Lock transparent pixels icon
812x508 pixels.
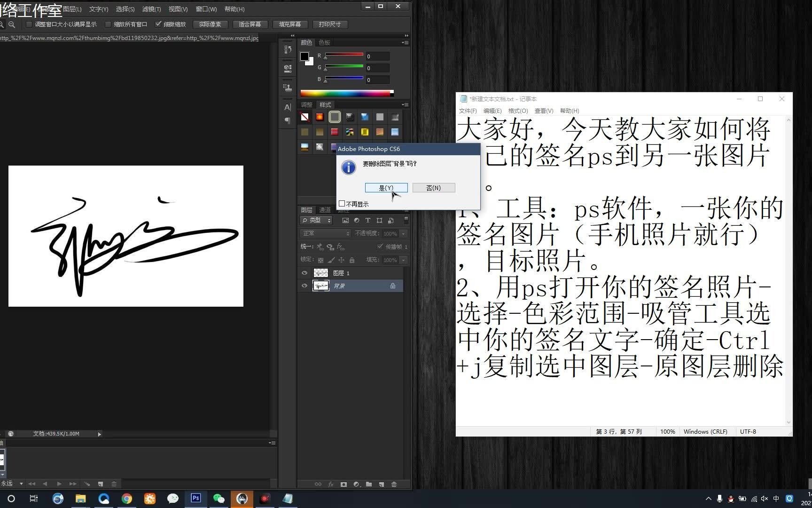[x=320, y=260]
